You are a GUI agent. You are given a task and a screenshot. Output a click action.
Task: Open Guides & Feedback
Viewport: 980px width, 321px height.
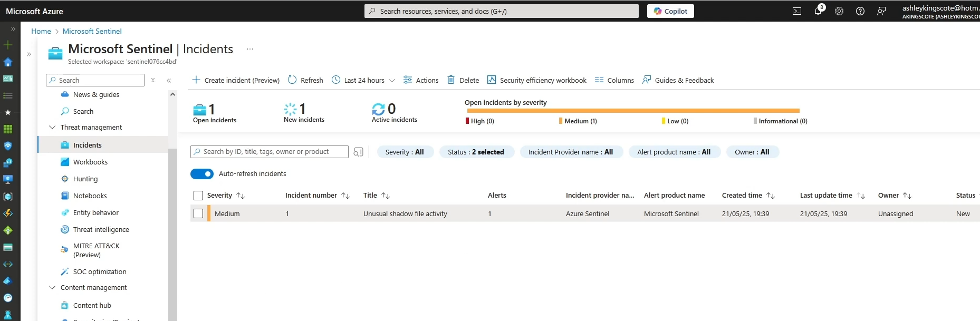[678, 80]
